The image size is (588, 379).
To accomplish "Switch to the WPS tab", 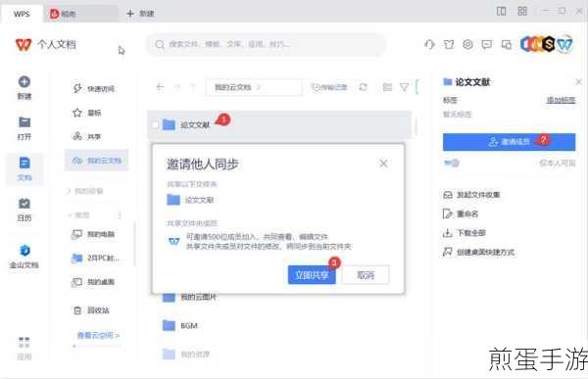I will click(22, 15).
